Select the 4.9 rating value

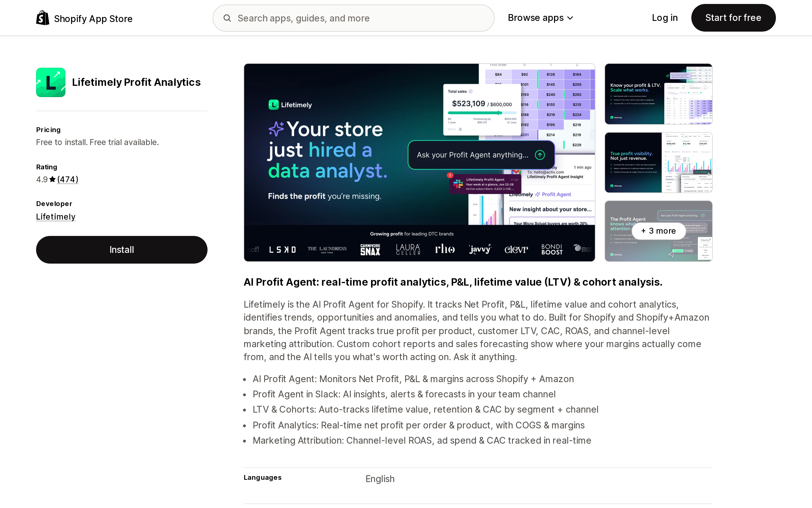42,179
